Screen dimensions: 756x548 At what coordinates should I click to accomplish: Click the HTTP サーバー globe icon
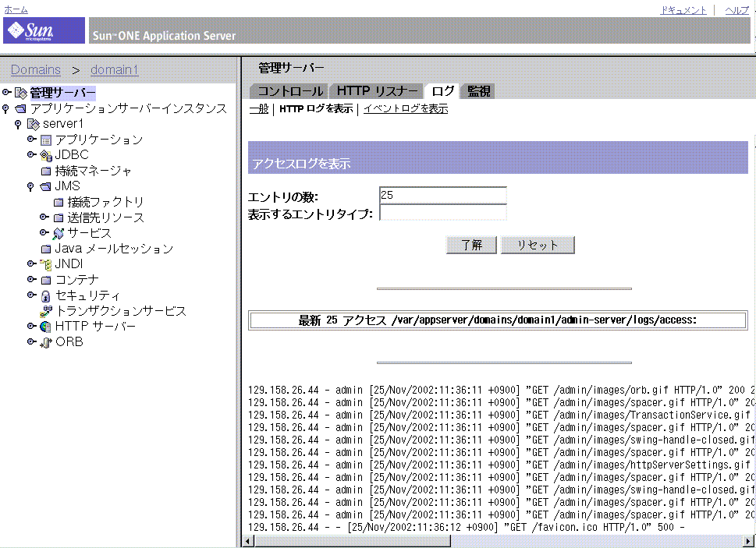click(46, 327)
